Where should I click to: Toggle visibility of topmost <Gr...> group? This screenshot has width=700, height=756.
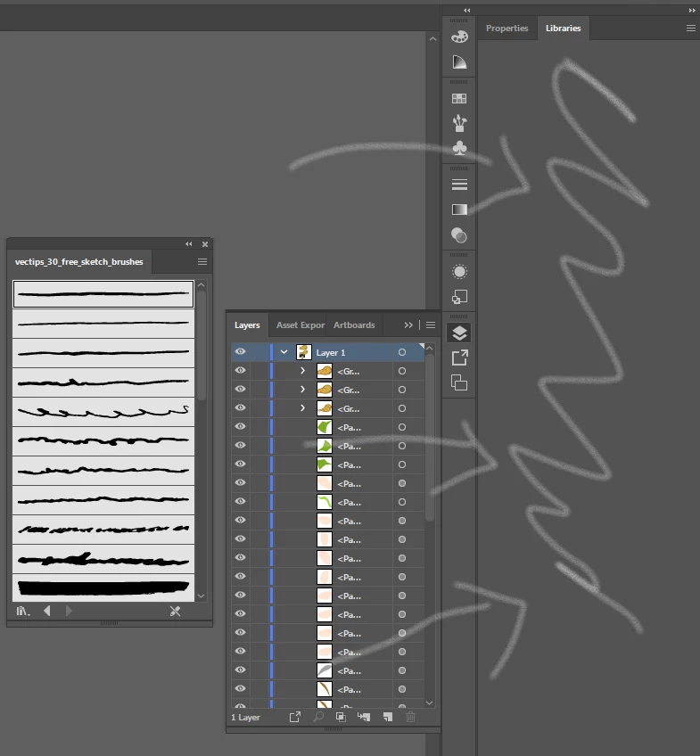240,370
